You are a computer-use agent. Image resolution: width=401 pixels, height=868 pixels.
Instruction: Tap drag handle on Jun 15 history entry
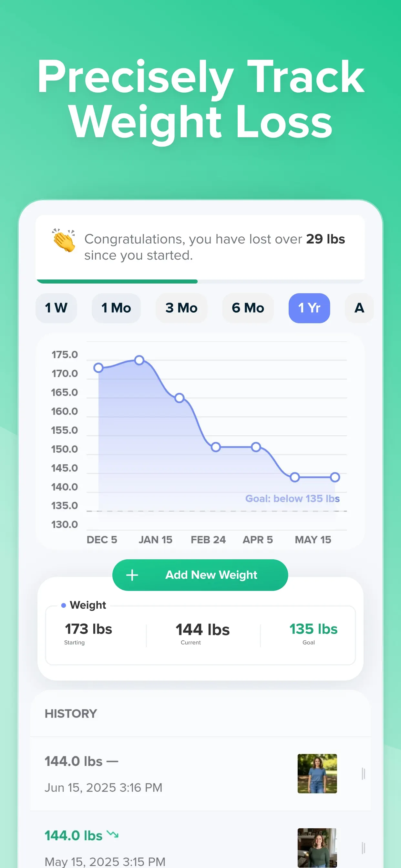coord(363,774)
